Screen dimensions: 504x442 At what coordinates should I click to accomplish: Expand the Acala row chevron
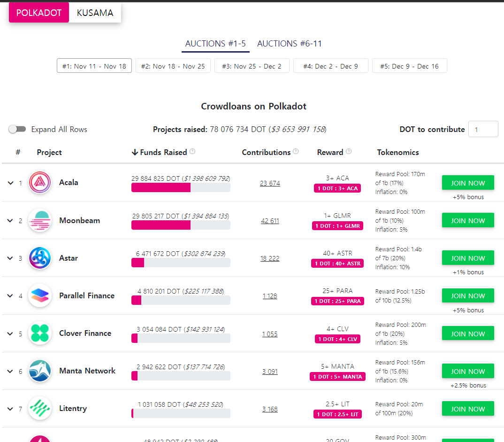11,183
